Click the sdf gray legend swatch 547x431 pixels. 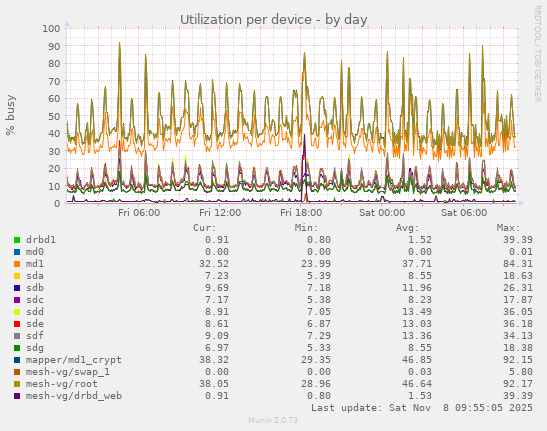pos(17,336)
